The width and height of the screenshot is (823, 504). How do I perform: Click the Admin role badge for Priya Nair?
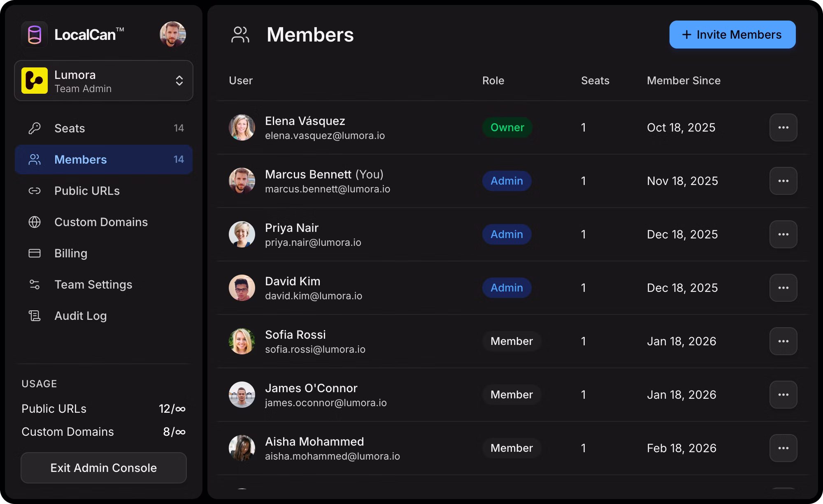(507, 234)
